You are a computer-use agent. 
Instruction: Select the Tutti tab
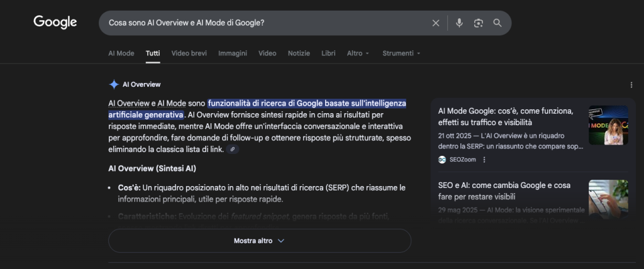tap(153, 53)
